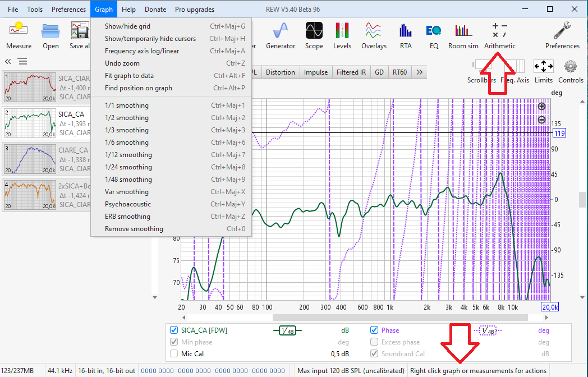The height and width of the screenshot is (377, 588).
Task: Open the Scope tool
Action: pos(314,34)
